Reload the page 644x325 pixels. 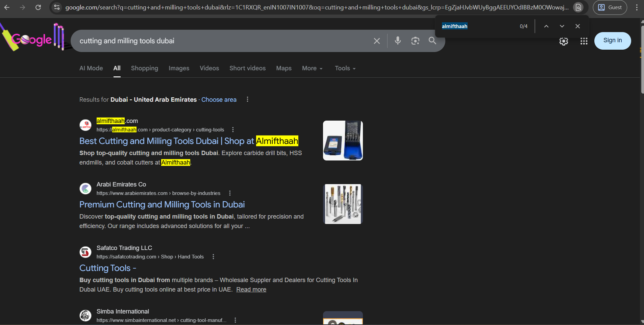tap(38, 7)
